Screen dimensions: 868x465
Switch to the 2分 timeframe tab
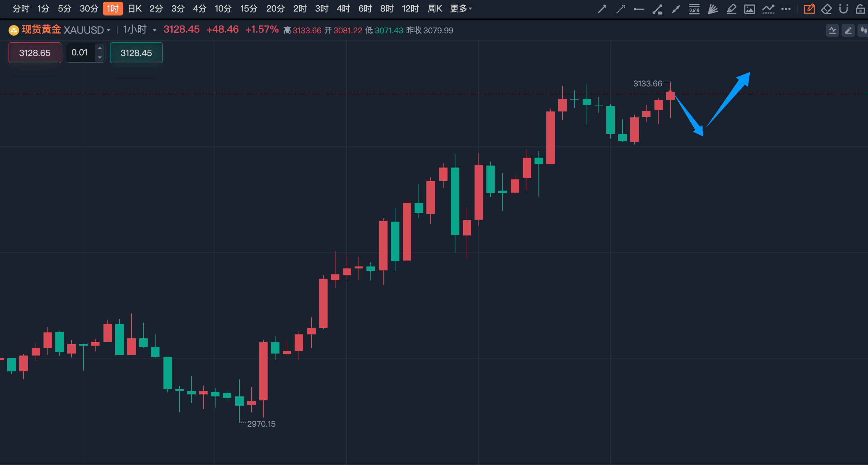156,9
